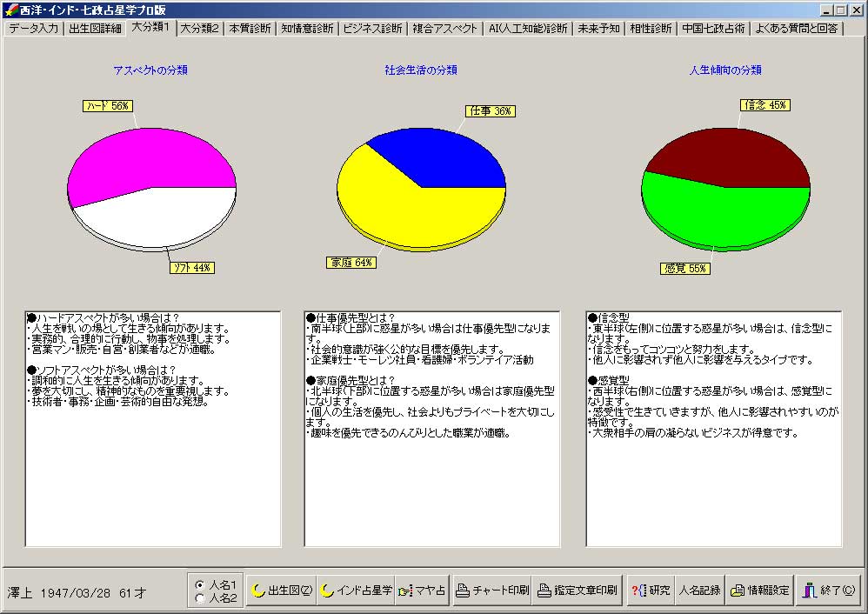The image size is (868, 614).
Task: Open the 情報設定 settings button
Action: click(x=759, y=591)
